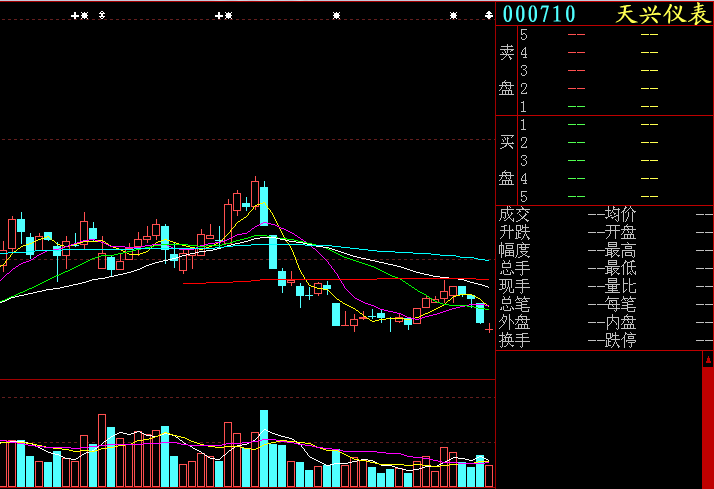Click the 均价 average price label
The height and width of the screenshot is (489, 714).
pos(621,214)
